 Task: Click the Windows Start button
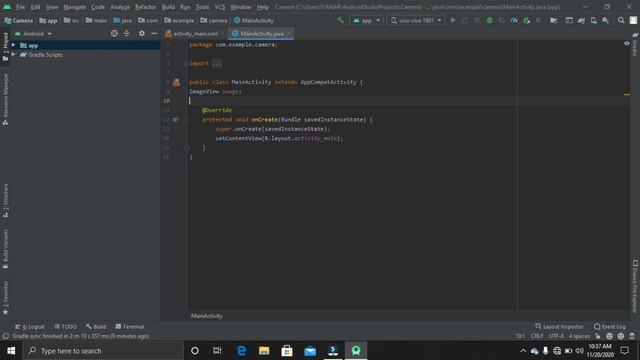[11, 351]
